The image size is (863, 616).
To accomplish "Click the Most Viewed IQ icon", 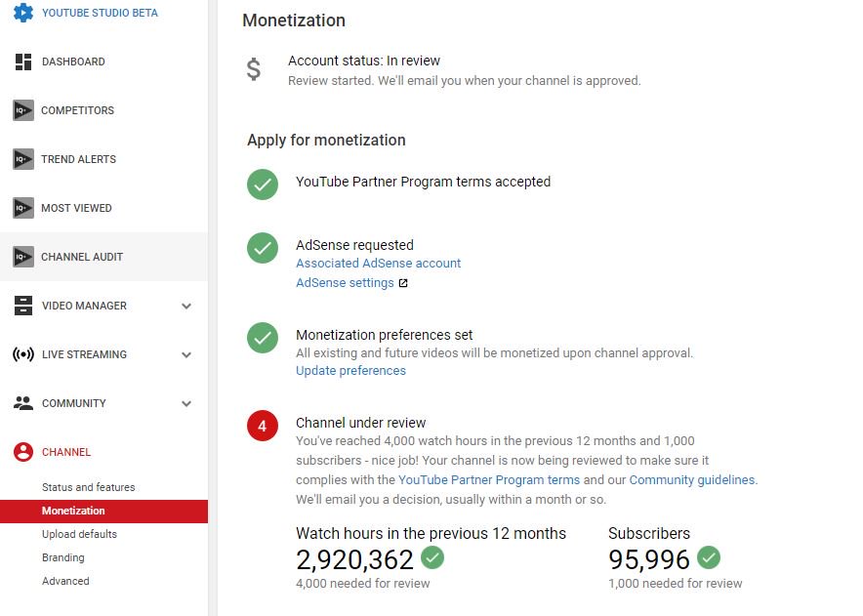I will 23,208.
